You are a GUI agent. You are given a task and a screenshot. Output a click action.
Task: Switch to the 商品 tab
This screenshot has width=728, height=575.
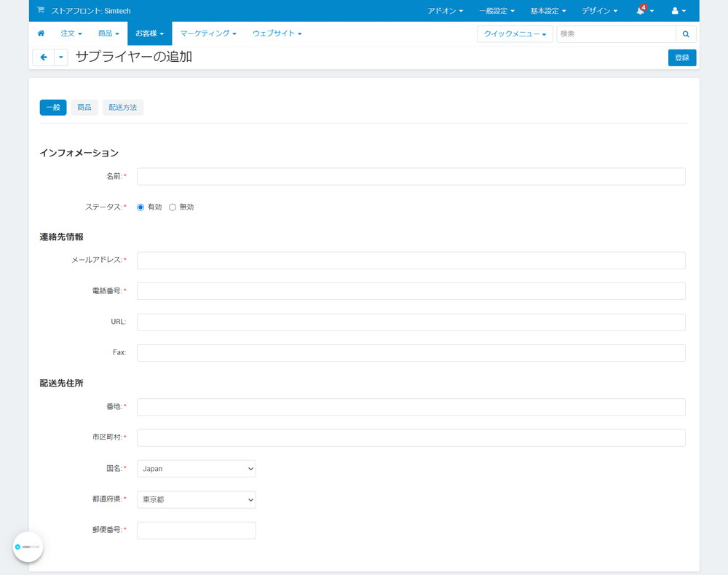tap(84, 107)
